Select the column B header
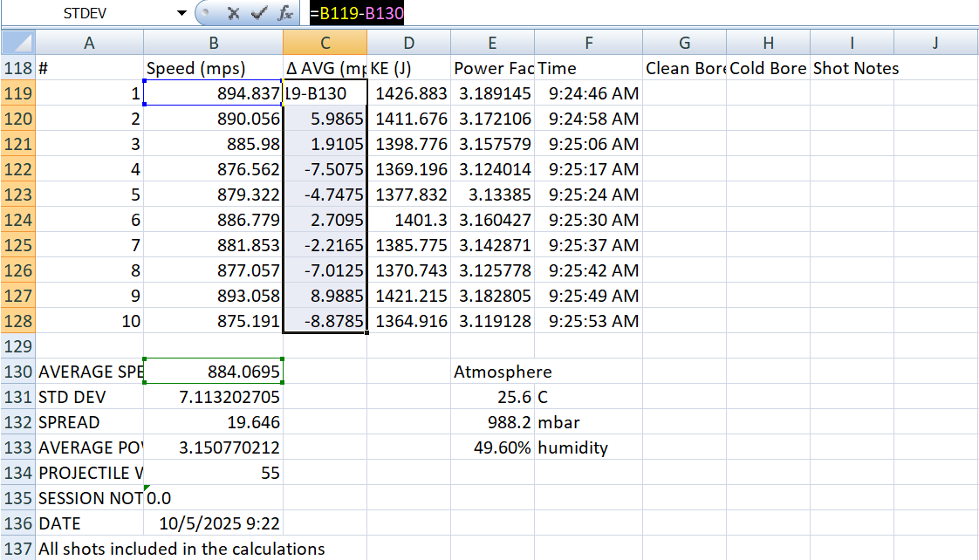 213,43
